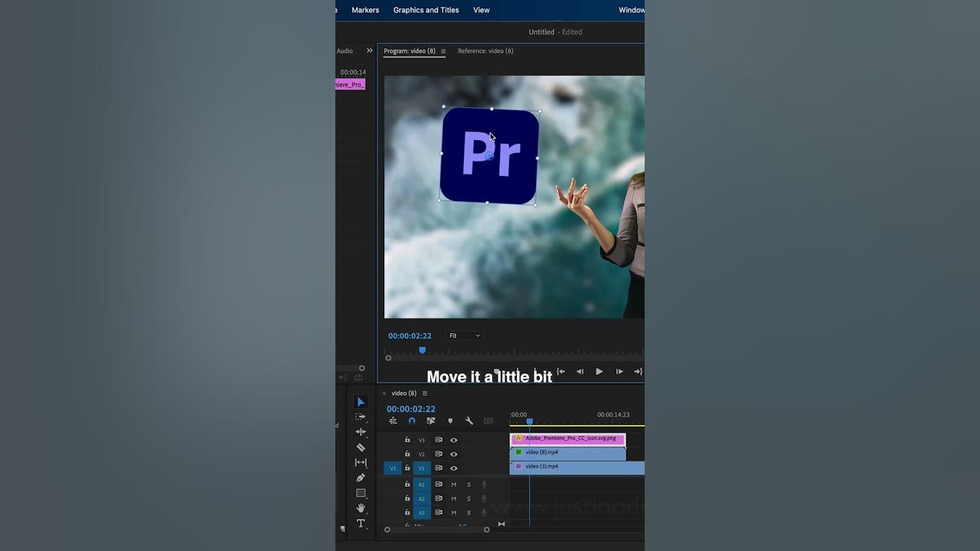Add a marker in the timeline

[x=450, y=421]
